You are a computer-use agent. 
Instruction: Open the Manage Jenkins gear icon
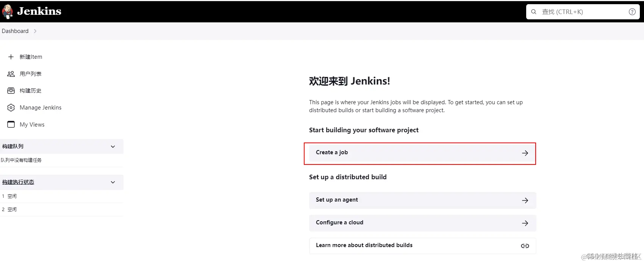point(11,108)
